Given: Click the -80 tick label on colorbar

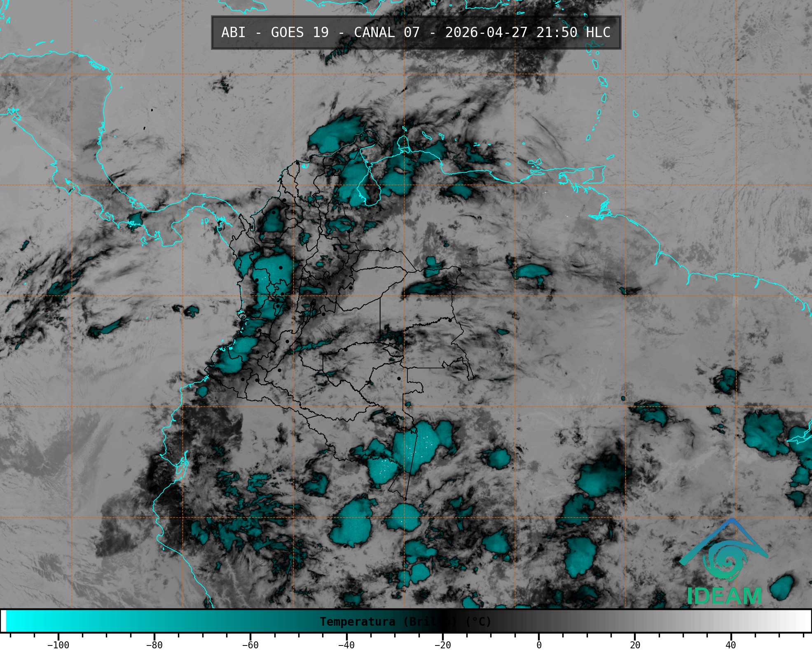Looking at the screenshot, I should 154,645.
